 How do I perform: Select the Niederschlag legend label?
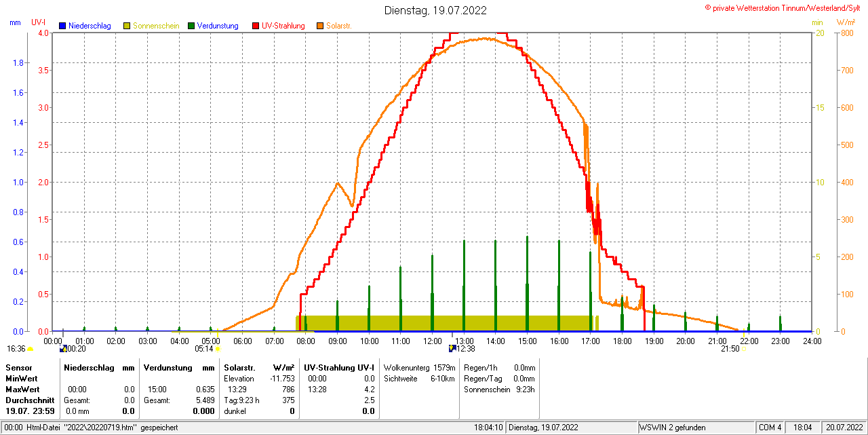[x=90, y=26]
